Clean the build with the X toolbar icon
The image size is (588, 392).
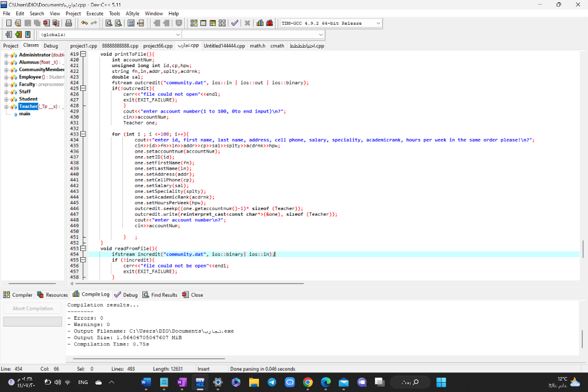point(247,24)
